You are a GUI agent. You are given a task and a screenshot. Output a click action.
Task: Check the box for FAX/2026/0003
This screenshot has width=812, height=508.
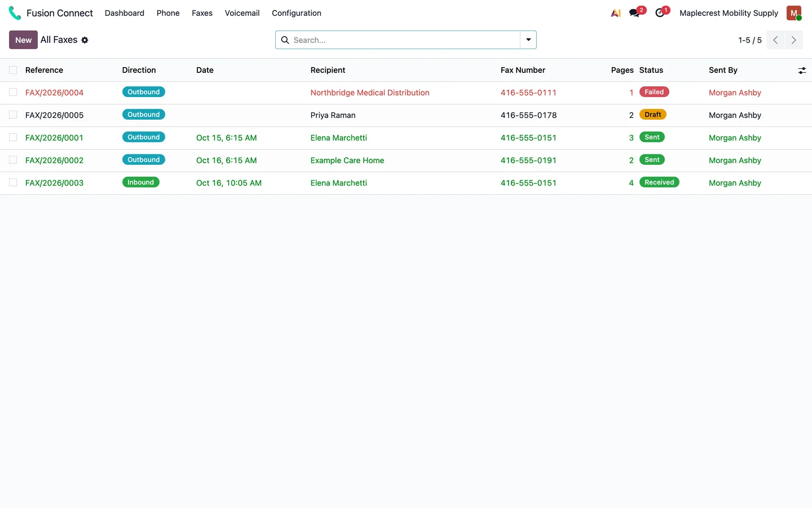(13, 182)
